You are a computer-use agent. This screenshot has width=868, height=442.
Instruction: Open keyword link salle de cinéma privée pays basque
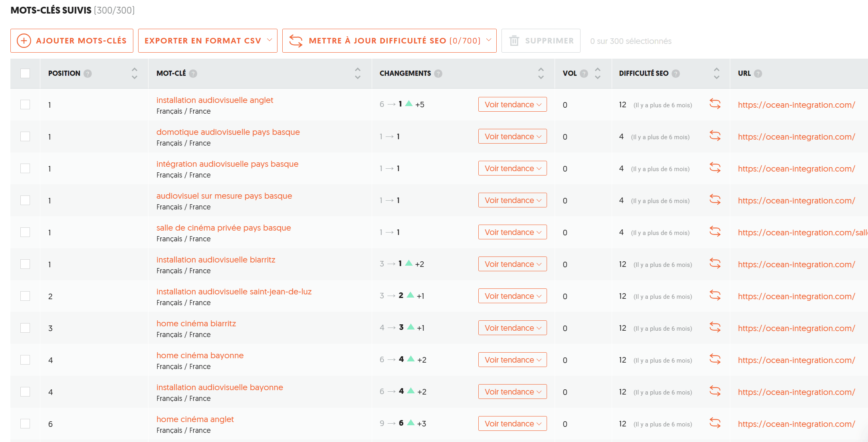pos(224,228)
